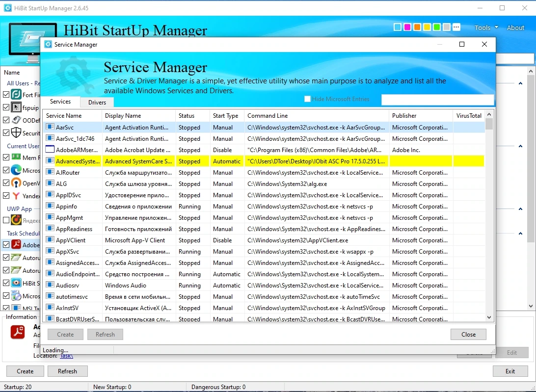Image resolution: width=536 pixels, height=392 pixels.
Task: Uncheck the Adobe task scheduler entry
Action: pyautogui.click(x=6, y=245)
